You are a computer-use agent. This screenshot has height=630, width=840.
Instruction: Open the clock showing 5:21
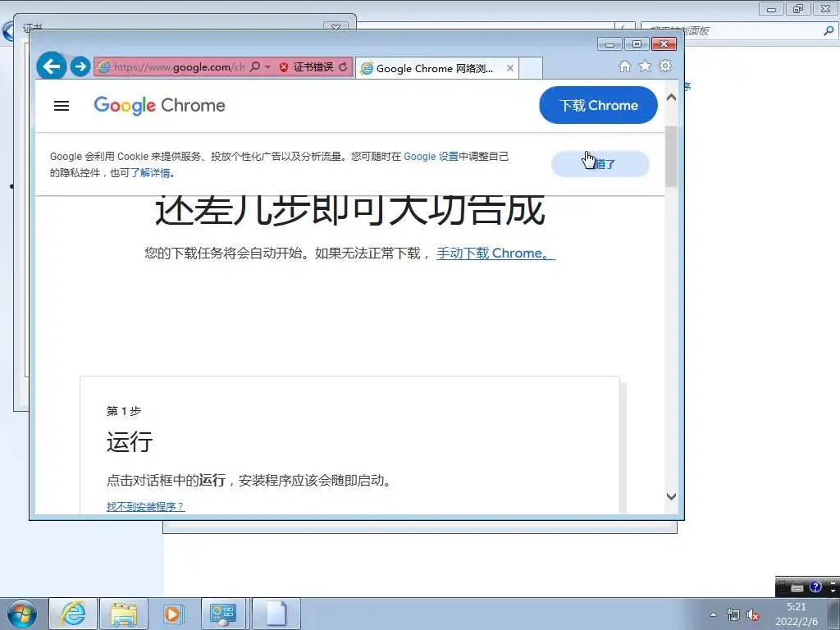(x=797, y=614)
